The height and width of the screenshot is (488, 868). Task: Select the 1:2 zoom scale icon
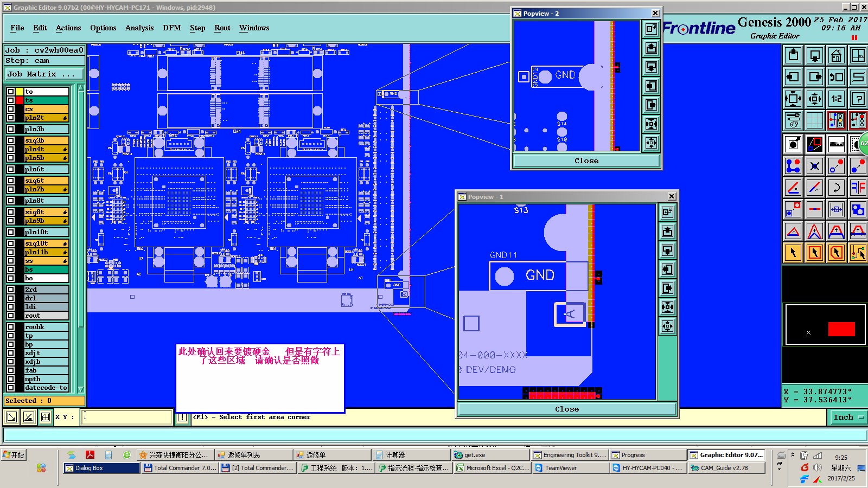click(836, 99)
